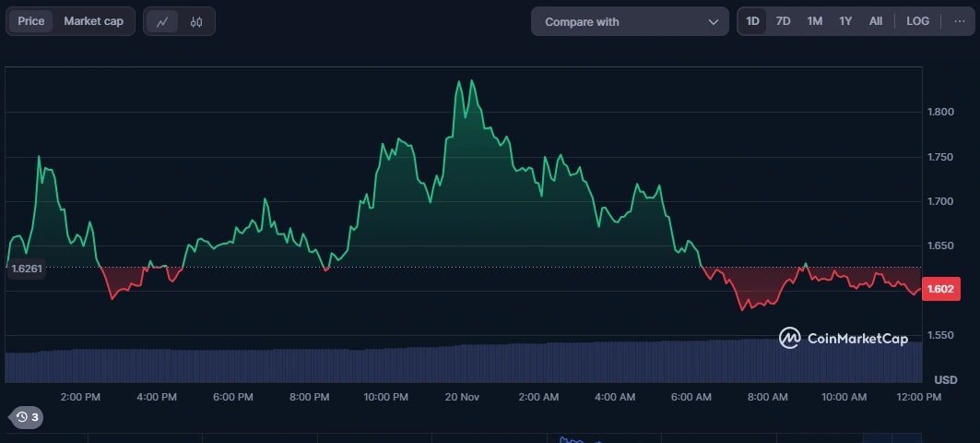980x443 pixels.
Task: Click the volume bars below the chart
Action: (461, 363)
